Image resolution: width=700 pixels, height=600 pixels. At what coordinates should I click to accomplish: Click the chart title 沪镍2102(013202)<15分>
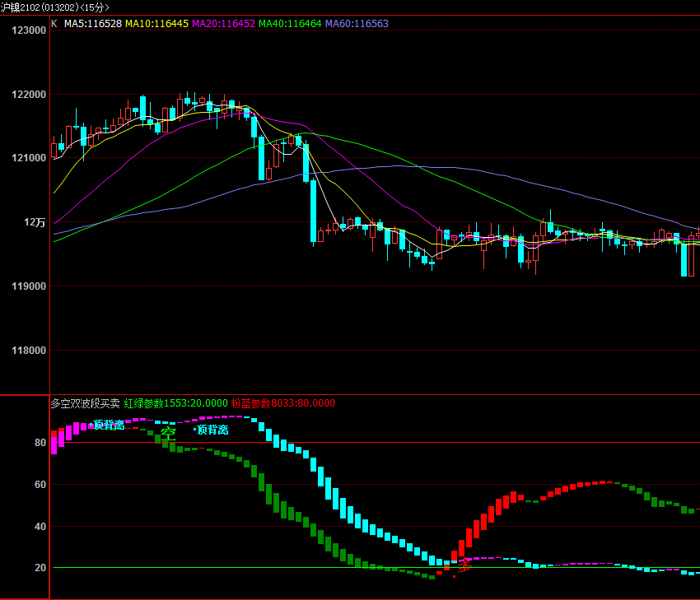click(x=55, y=7)
